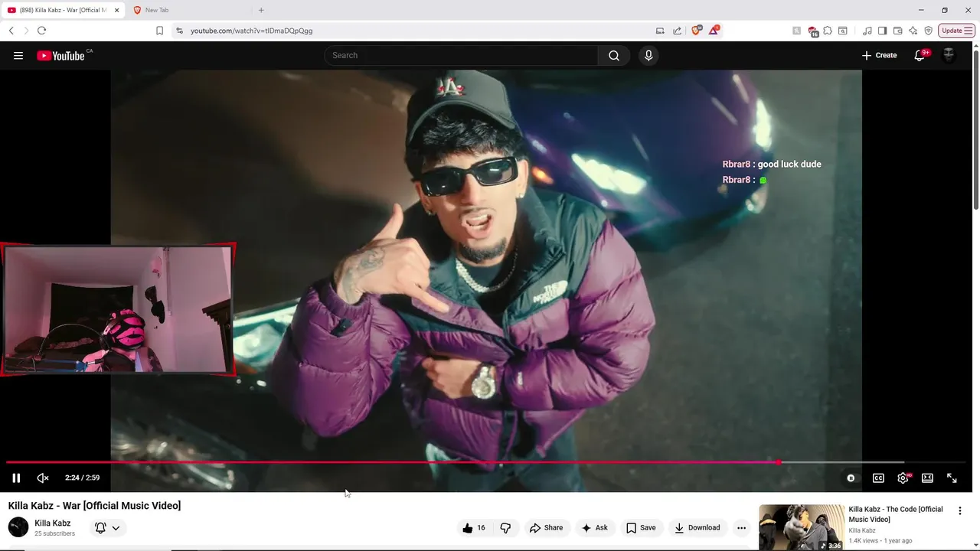
Task: Open the extension with 16 badge
Action: [x=813, y=31]
